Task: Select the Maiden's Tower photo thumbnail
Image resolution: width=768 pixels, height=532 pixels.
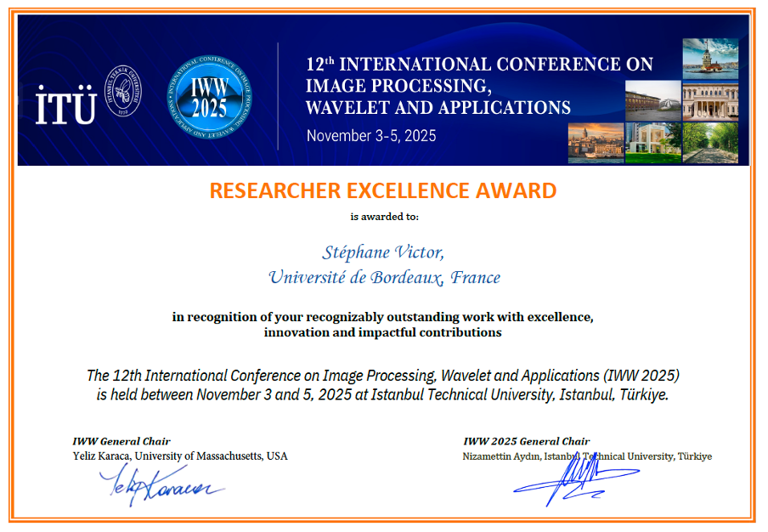Action: click(x=709, y=59)
